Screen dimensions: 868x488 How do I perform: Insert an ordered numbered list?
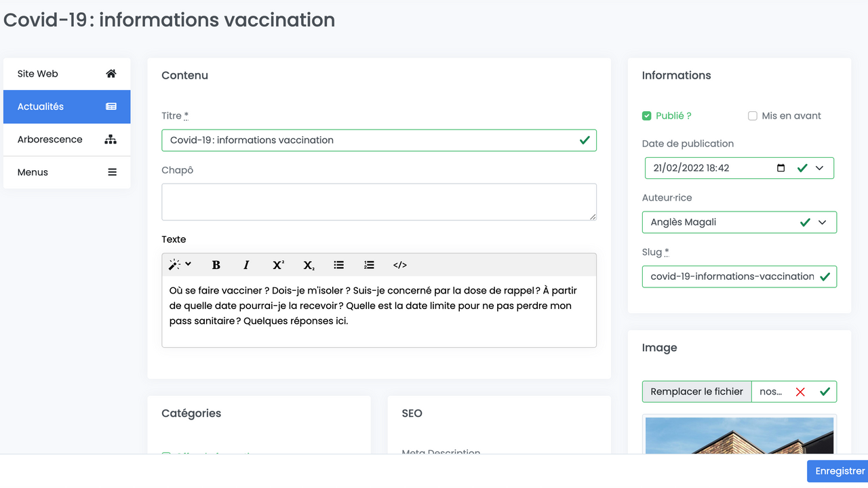click(x=369, y=265)
